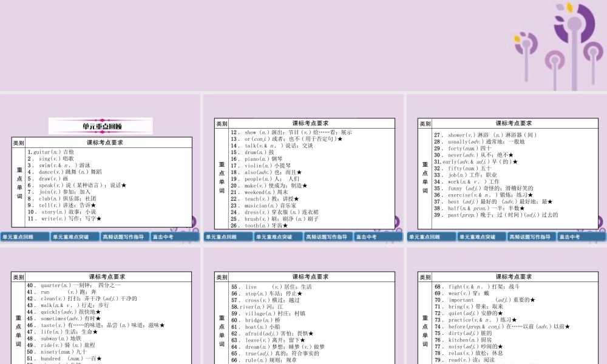Select row 66 rule(n.) 规则
Screen dimensions: 607x364
click(264, 360)
